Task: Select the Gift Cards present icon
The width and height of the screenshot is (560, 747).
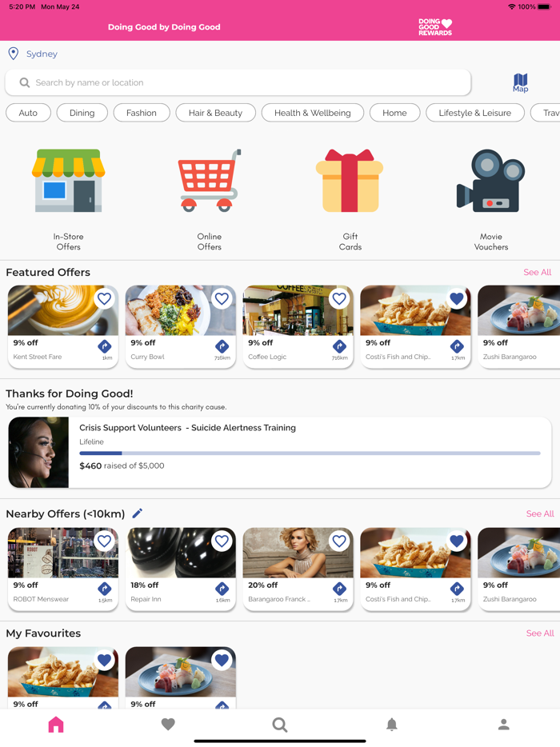Action: (x=350, y=181)
